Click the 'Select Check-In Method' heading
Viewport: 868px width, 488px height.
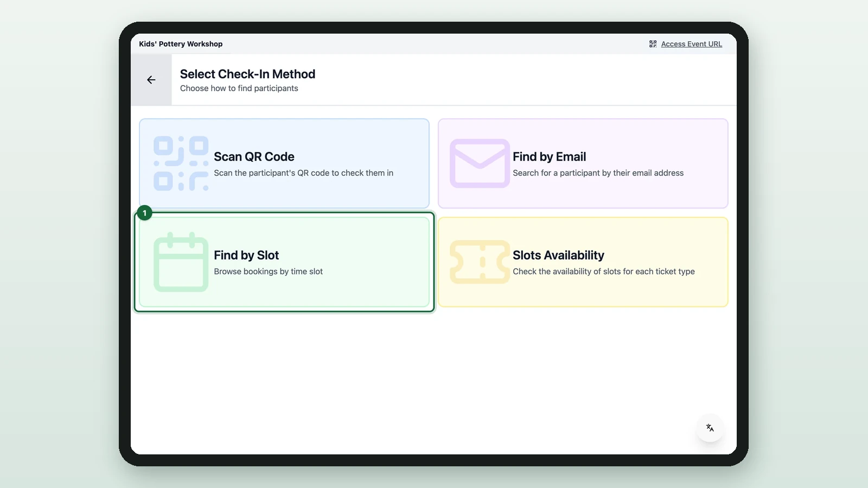(247, 74)
